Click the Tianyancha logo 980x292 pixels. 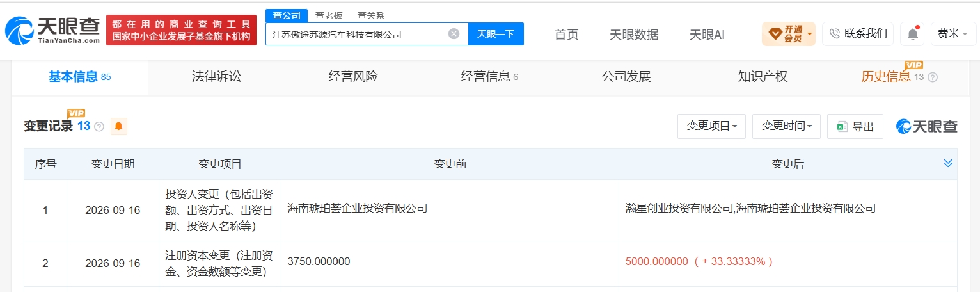click(x=52, y=30)
